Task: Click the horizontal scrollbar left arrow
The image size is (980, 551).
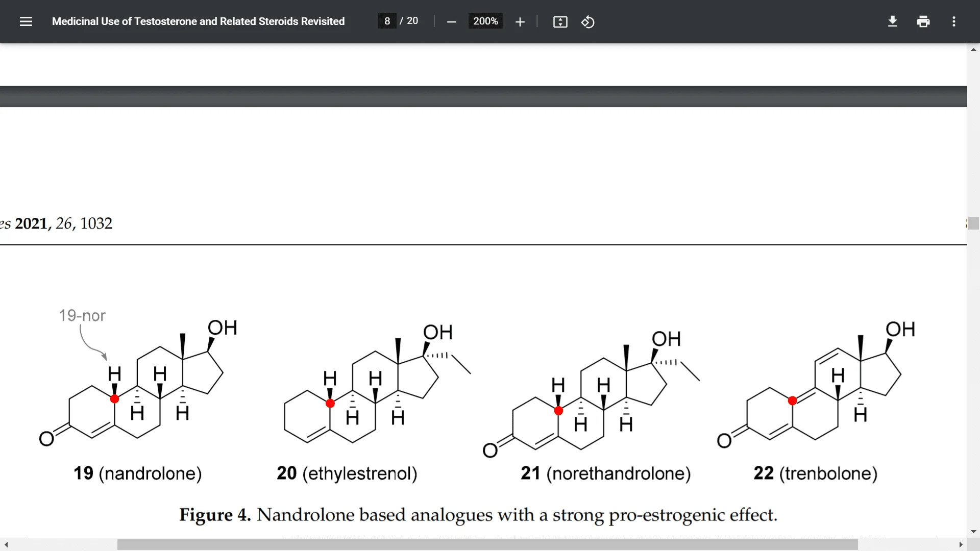Action: coord(6,545)
